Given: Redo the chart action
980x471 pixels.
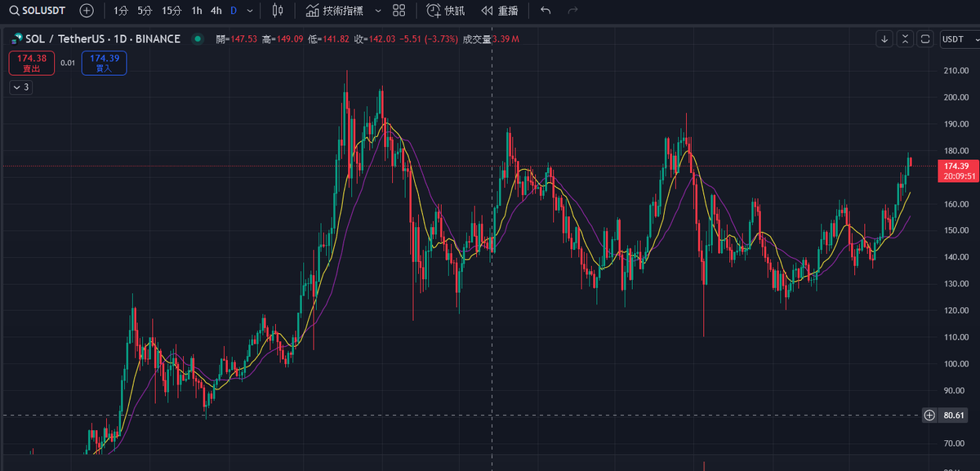Looking at the screenshot, I should (572, 11).
